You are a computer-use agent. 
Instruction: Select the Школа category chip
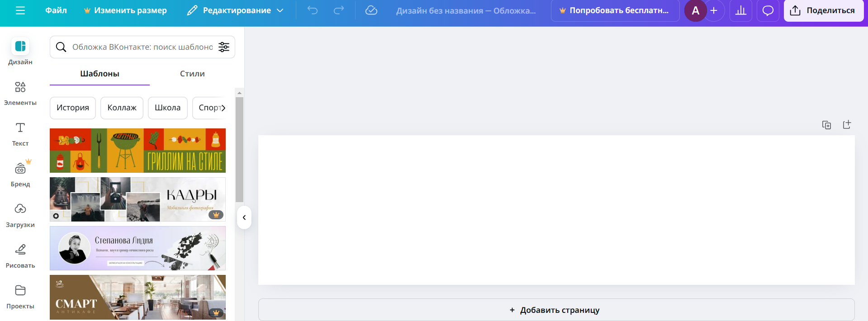point(167,108)
